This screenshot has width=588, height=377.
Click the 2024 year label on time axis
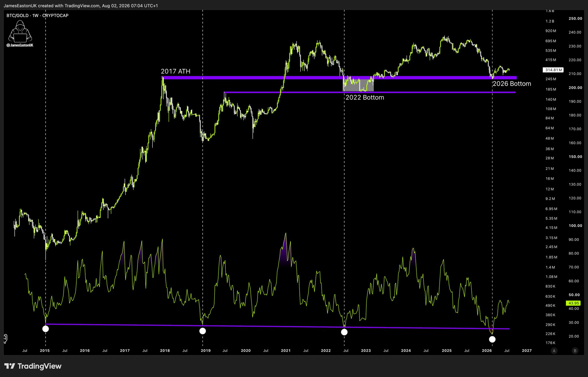pyautogui.click(x=406, y=351)
